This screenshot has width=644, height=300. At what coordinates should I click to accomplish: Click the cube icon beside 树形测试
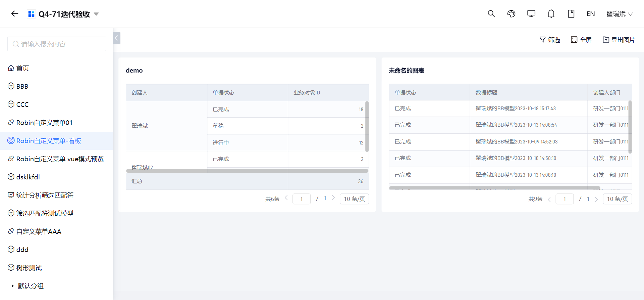click(x=11, y=267)
